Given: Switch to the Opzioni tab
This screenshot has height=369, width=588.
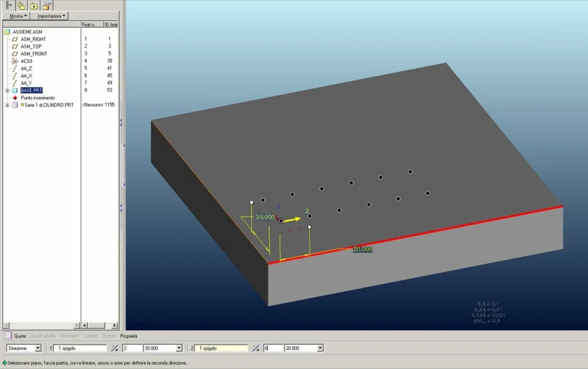Looking at the screenshot, I should pyautogui.click(x=109, y=336).
